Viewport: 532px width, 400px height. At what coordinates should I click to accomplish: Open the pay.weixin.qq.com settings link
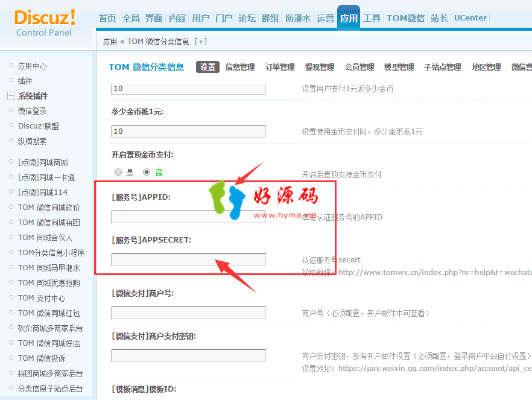click(x=435, y=369)
